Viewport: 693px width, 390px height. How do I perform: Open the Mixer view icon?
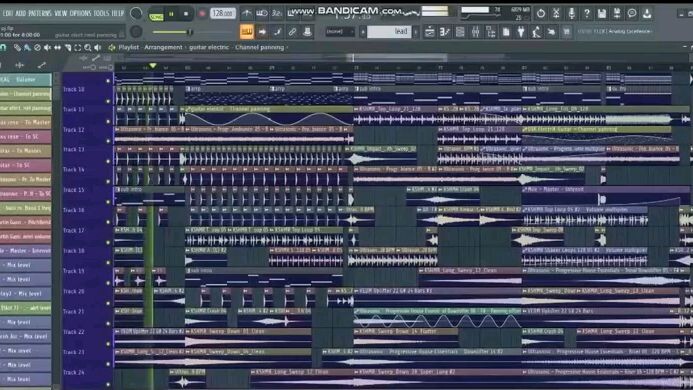(476, 32)
